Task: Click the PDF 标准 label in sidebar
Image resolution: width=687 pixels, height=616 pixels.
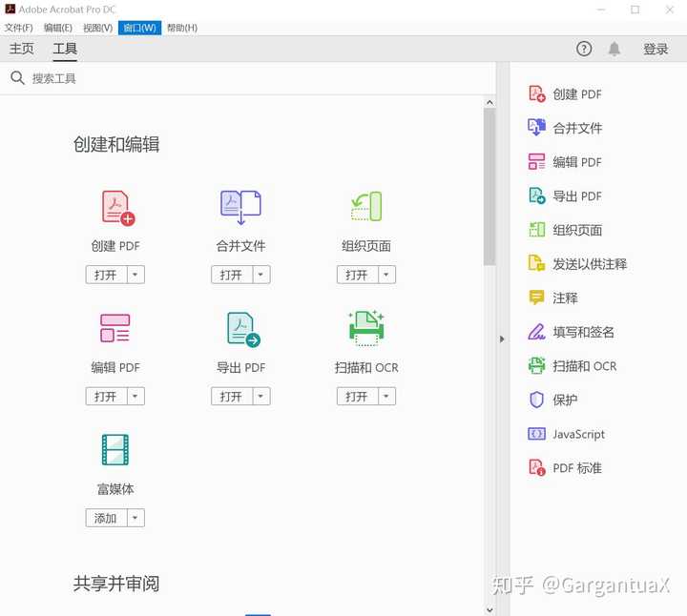Action: pyautogui.click(x=577, y=467)
